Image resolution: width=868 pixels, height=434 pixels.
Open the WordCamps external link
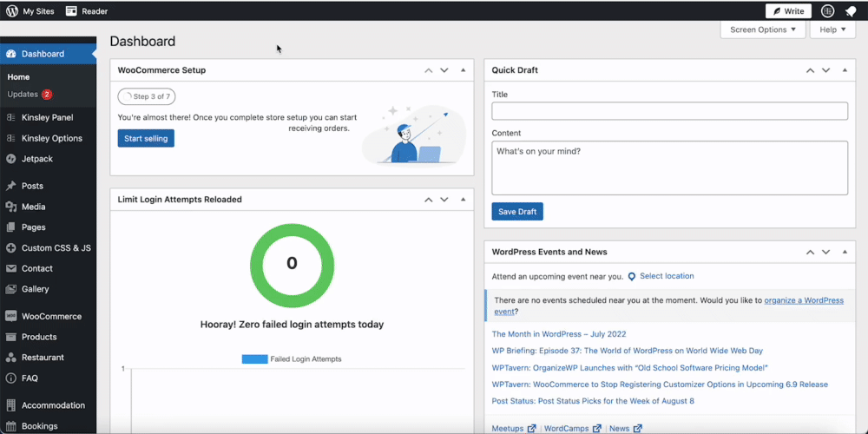point(572,428)
